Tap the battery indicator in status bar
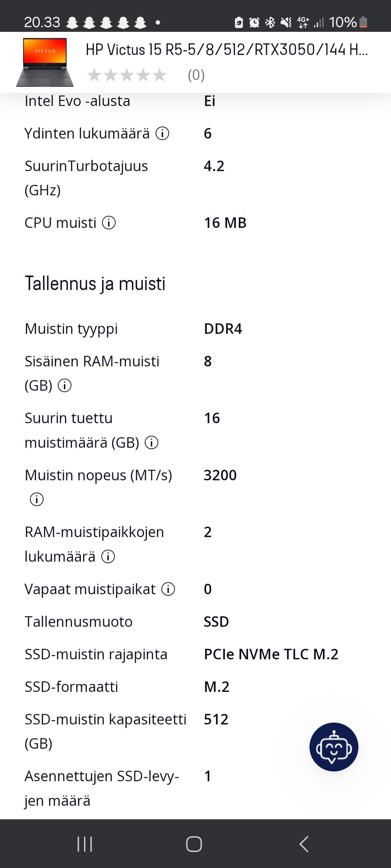Screen dimensions: 391x868 (363, 22)
